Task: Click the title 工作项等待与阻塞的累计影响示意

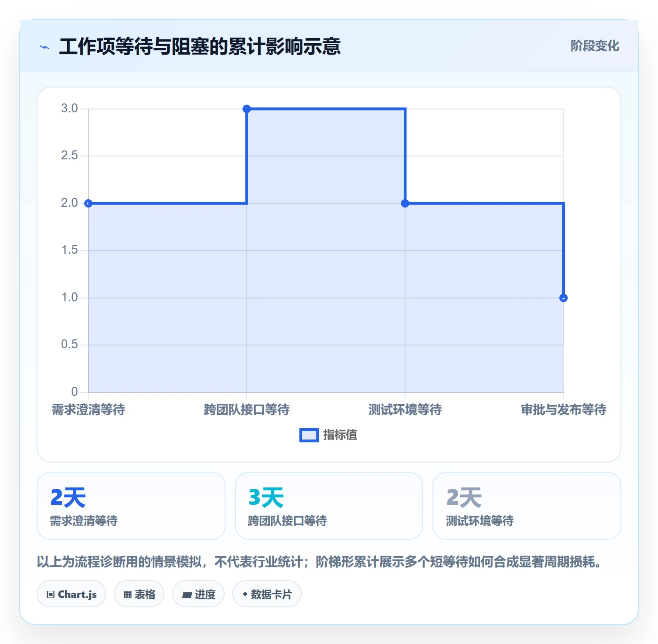Action: click(200, 47)
